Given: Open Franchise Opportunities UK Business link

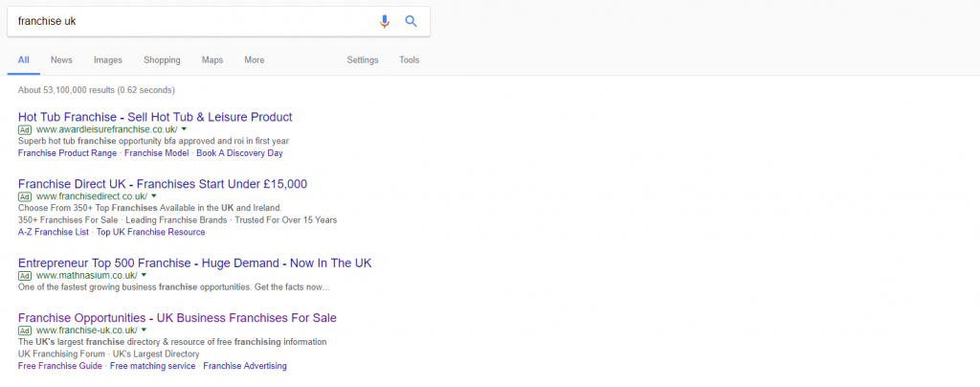Looking at the screenshot, I should [177, 318].
